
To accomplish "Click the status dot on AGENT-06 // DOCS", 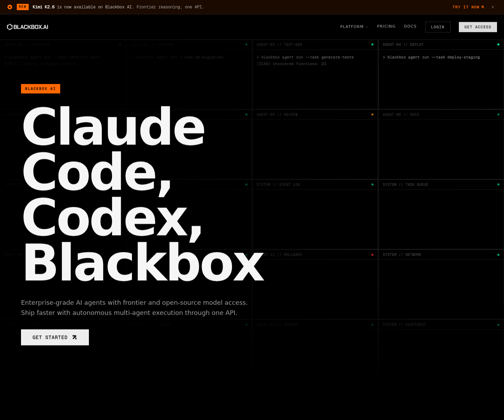I will click(x=498, y=114).
